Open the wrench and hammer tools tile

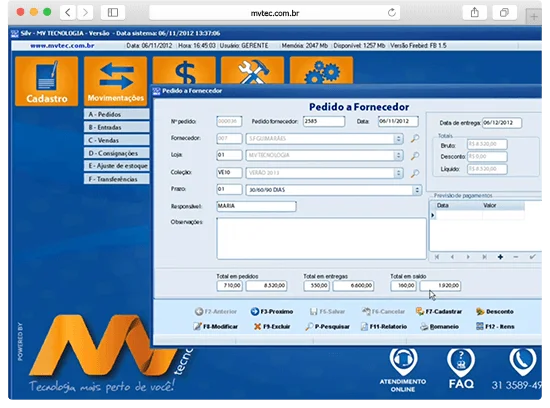pyautogui.click(x=253, y=71)
